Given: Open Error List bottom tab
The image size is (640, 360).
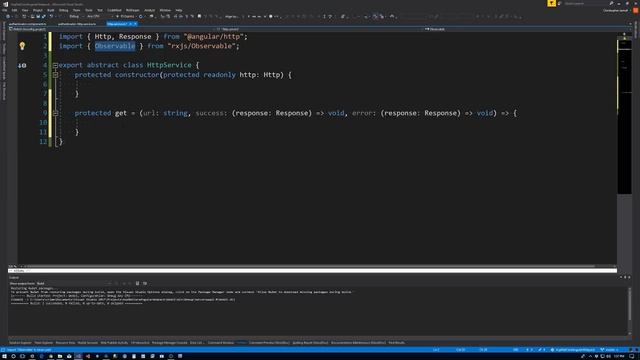Looking at the screenshot, I should (197, 343).
